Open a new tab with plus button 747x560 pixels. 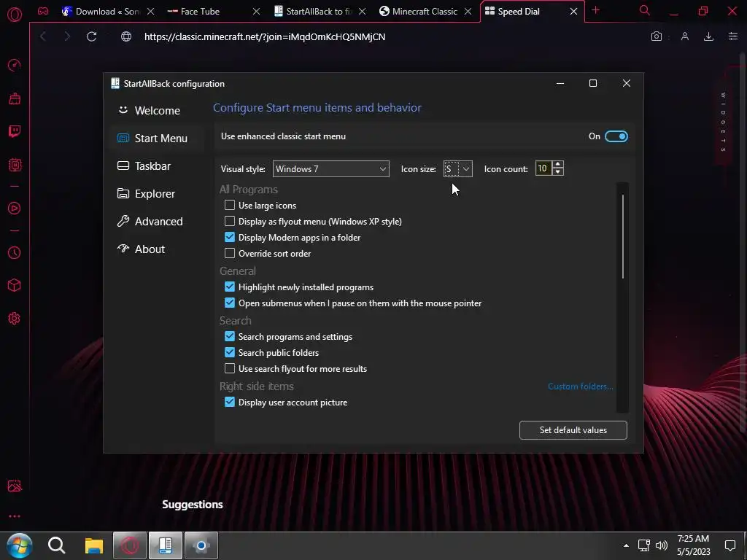pyautogui.click(x=595, y=10)
